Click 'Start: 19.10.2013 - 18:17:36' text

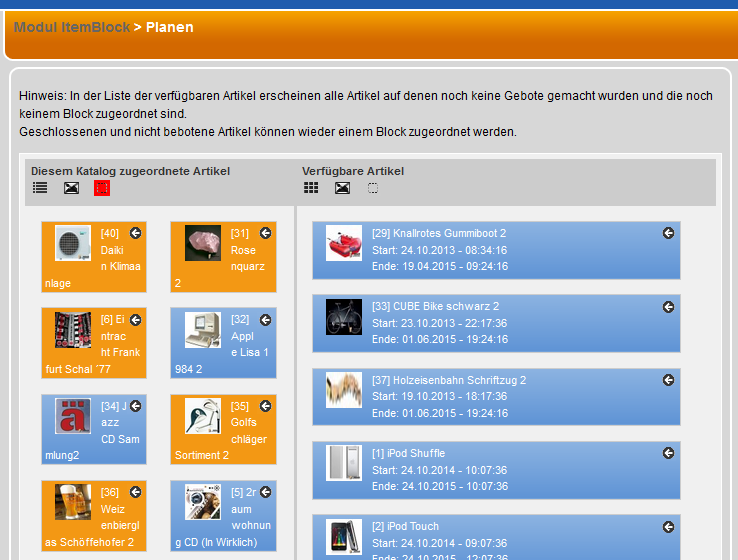(x=440, y=396)
